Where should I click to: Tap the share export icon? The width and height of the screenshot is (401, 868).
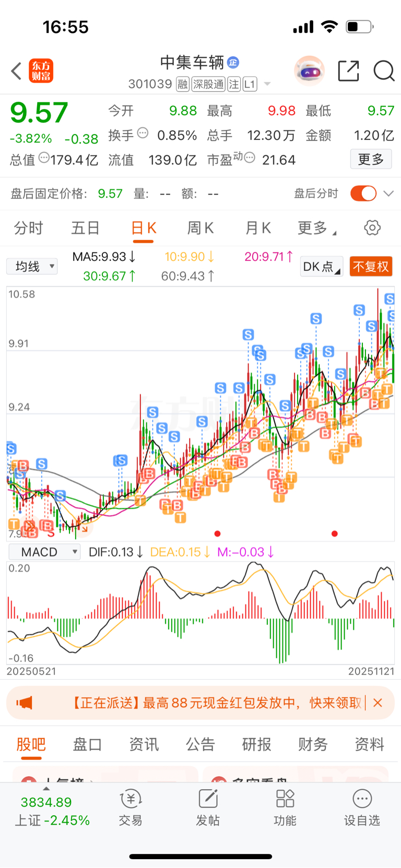click(349, 70)
